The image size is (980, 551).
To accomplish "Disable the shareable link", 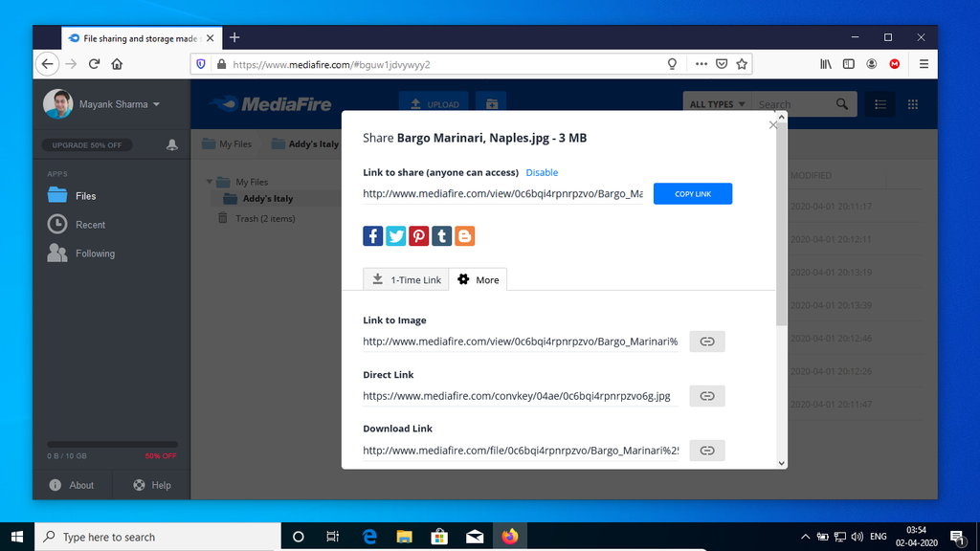I will coord(542,172).
